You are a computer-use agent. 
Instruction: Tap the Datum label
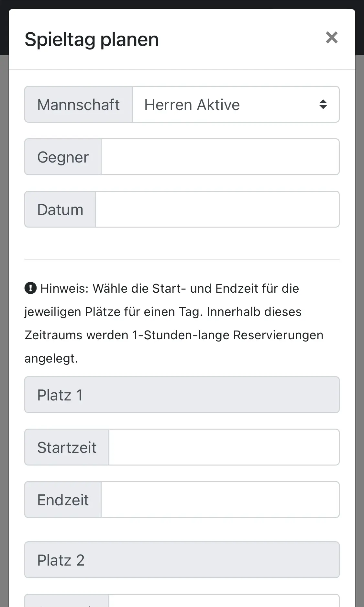(60, 209)
